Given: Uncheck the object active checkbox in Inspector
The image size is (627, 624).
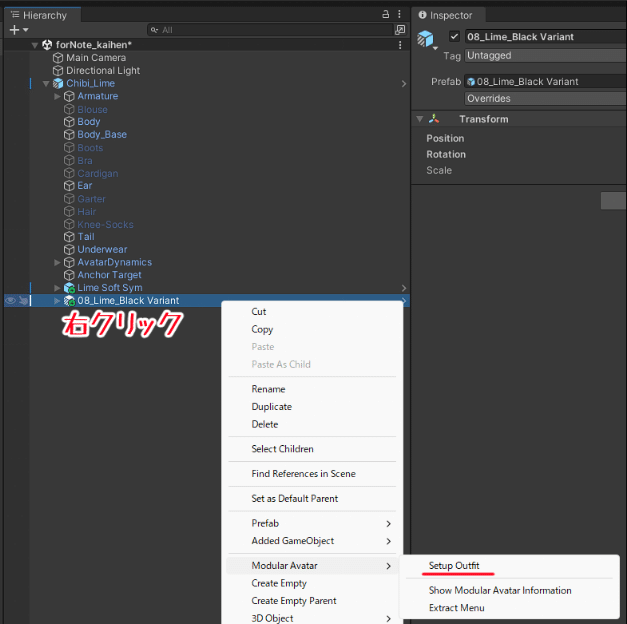Looking at the screenshot, I should [454, 36].
